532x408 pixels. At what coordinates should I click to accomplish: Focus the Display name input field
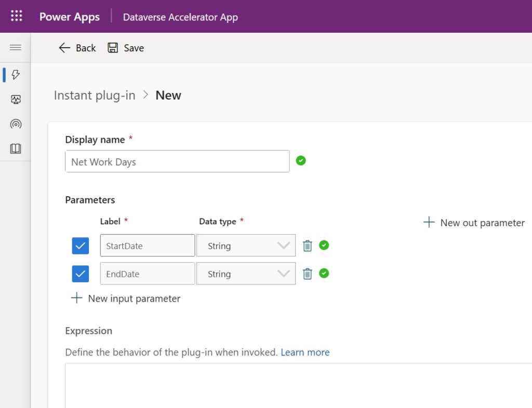tap(178, 161)
